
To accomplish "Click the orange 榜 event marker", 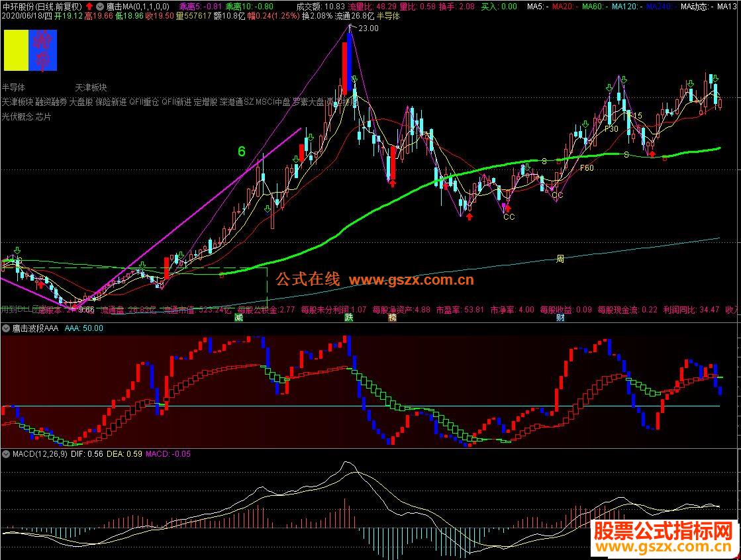I will pyautogui.click(x=392, y=318).
